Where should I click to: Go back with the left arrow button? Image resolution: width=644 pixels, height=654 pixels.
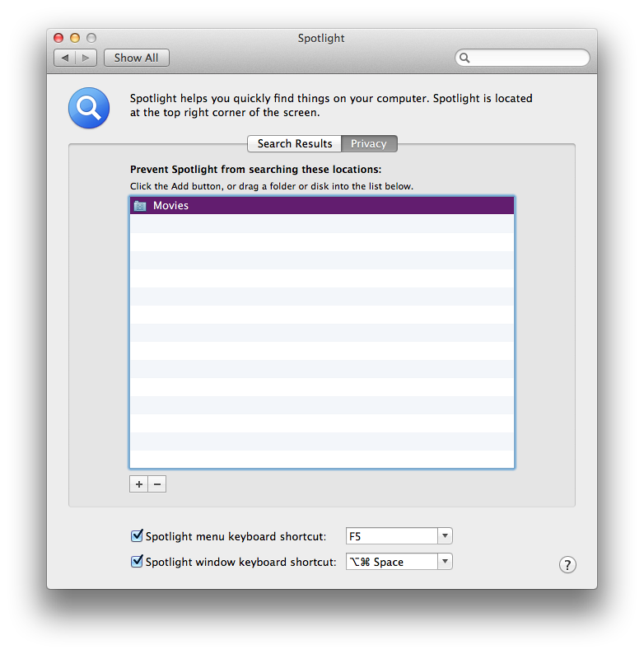[65, 58]
